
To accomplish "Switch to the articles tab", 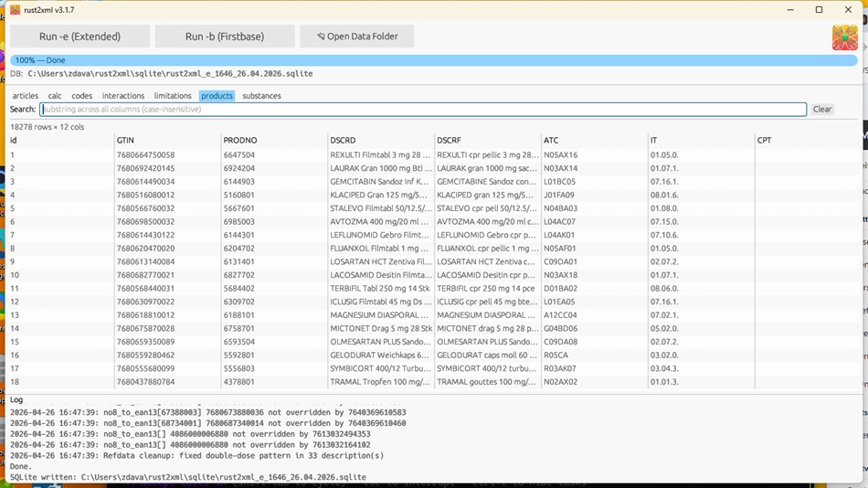I will point(26,96).
